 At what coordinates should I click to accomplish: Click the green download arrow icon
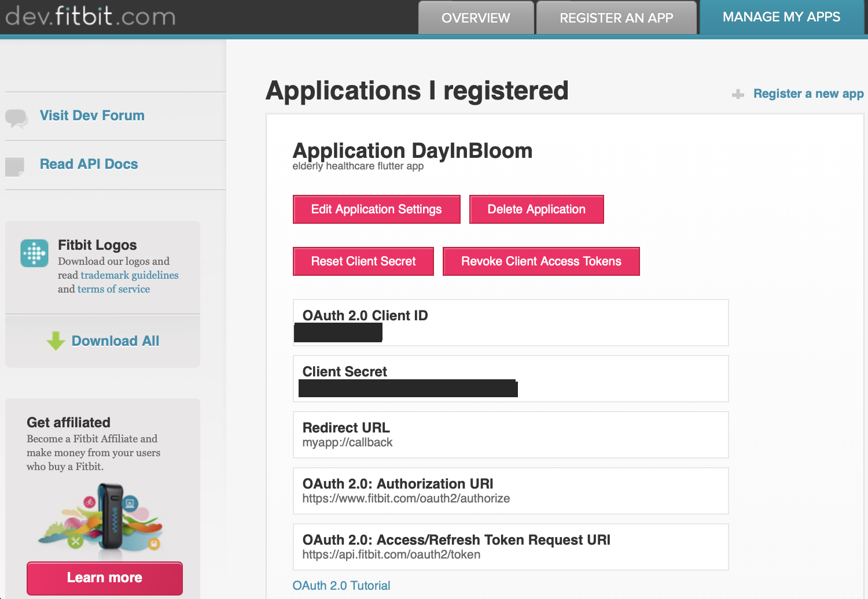56,341
